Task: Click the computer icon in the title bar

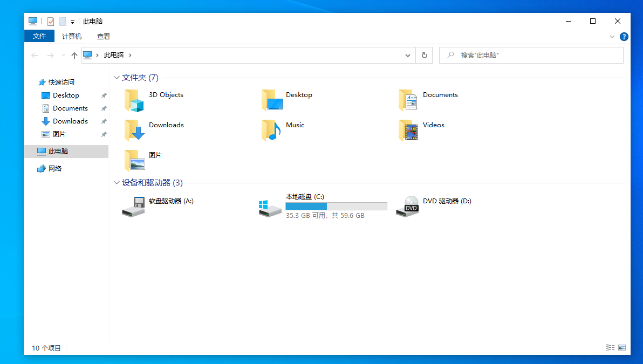Action: [33, 21]
